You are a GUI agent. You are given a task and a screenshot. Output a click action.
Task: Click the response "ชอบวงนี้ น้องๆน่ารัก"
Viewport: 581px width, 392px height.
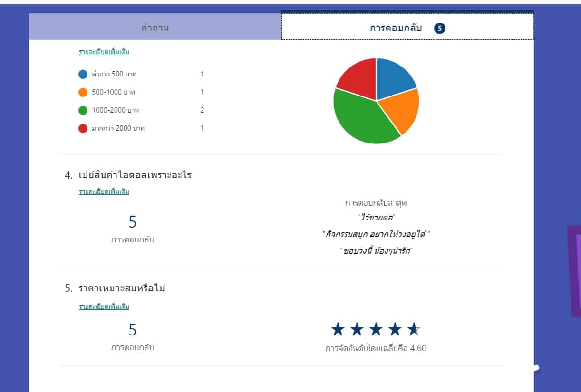(376, 251)
